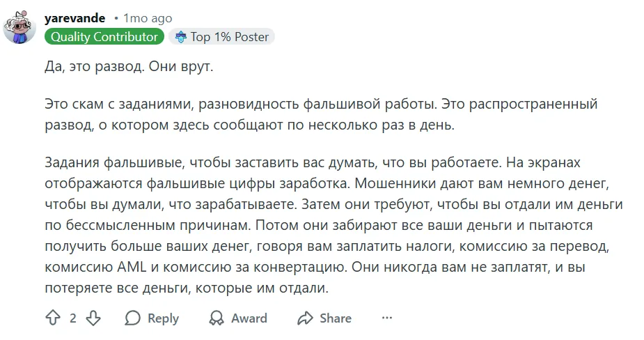The image size is (644, 340).
Task: Open the three-dot more options menu
Action: pyautogui.click(x=387, y=318)
